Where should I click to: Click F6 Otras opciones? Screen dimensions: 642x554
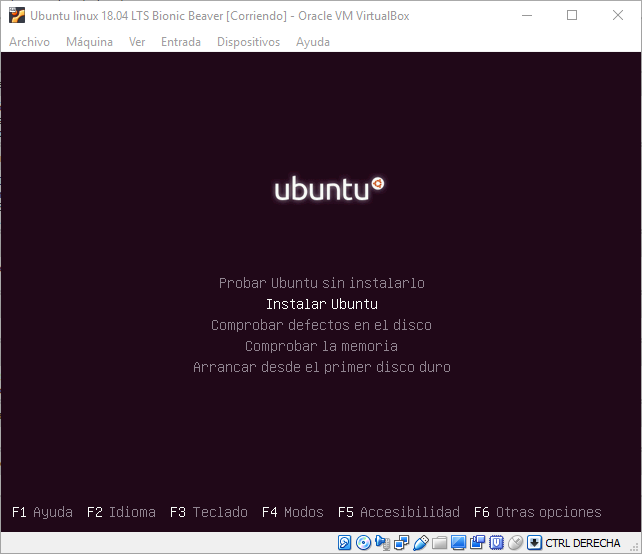(x=538, y=512)
